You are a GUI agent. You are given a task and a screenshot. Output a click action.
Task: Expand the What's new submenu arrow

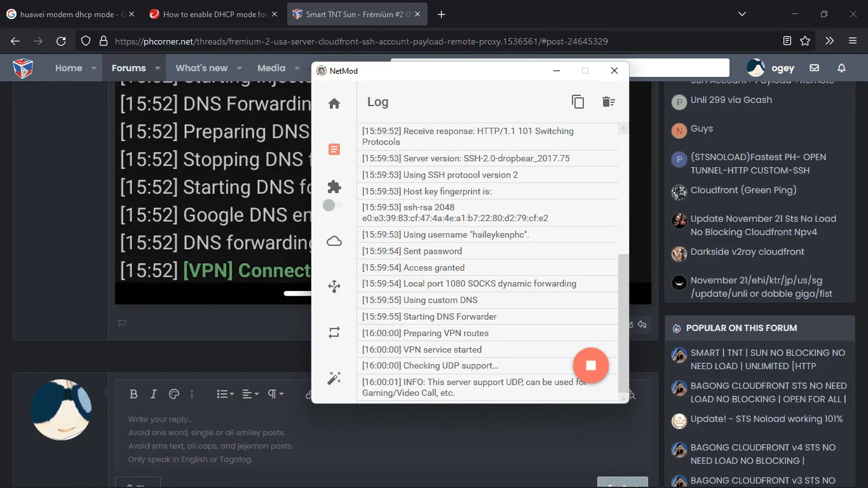click(x=240, y=68)
